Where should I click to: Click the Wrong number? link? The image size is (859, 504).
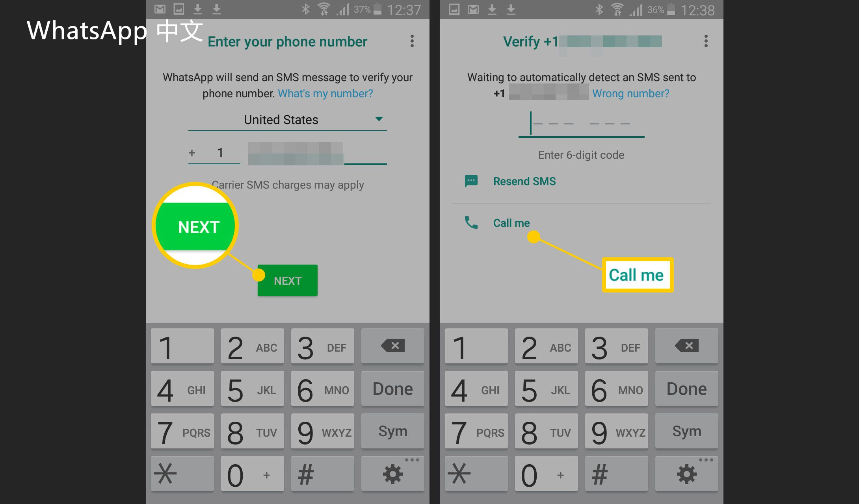632,93
